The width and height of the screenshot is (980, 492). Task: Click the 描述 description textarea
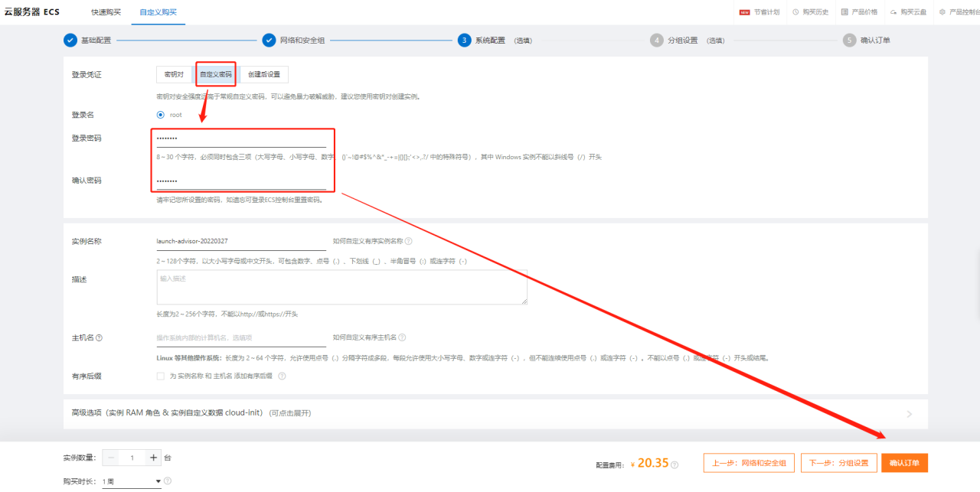point(341,287)
